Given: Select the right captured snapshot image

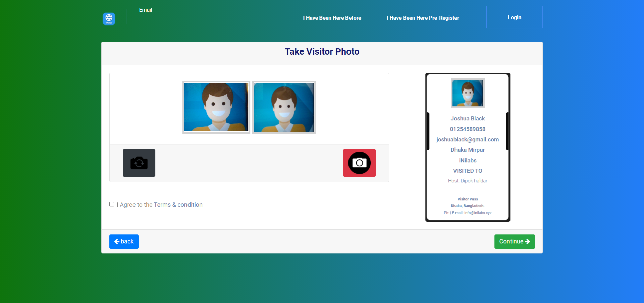Looking at the screenshot, I should coord(284,107).
